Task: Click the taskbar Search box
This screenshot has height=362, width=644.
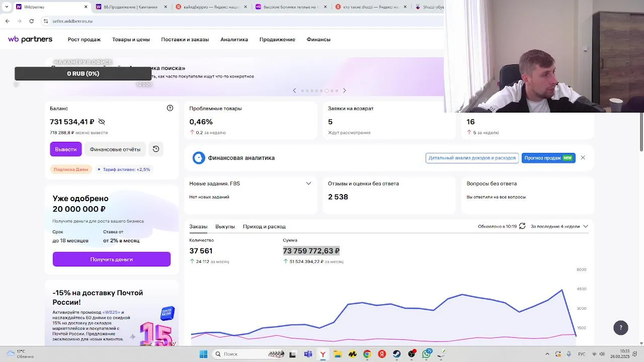Action: point(249,354)
